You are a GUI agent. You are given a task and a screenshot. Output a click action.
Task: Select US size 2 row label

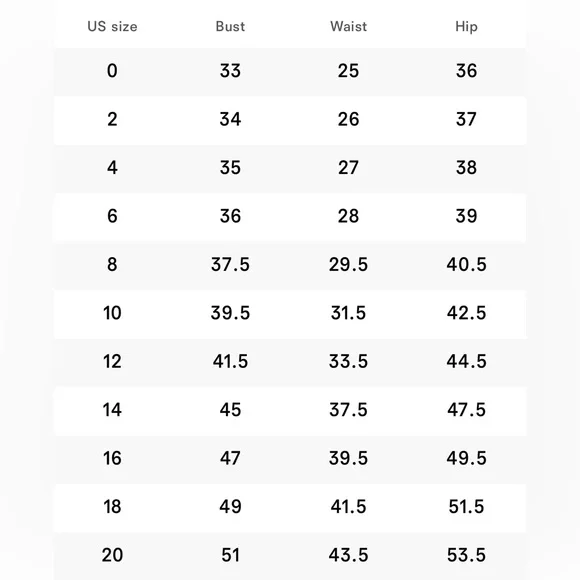[x=112, y=119]
